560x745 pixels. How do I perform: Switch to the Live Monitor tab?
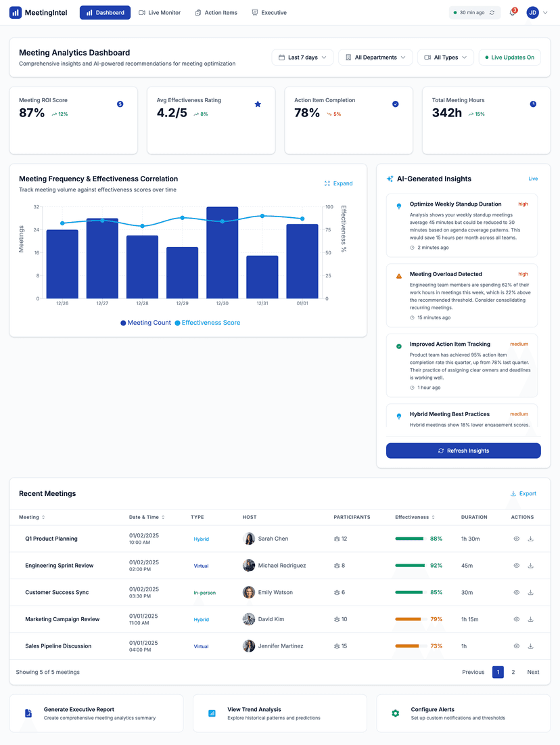click(160, 12)
